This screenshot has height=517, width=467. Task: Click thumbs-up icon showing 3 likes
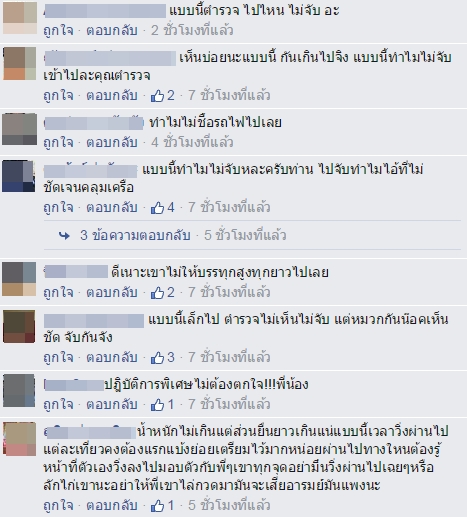point(157,357)
